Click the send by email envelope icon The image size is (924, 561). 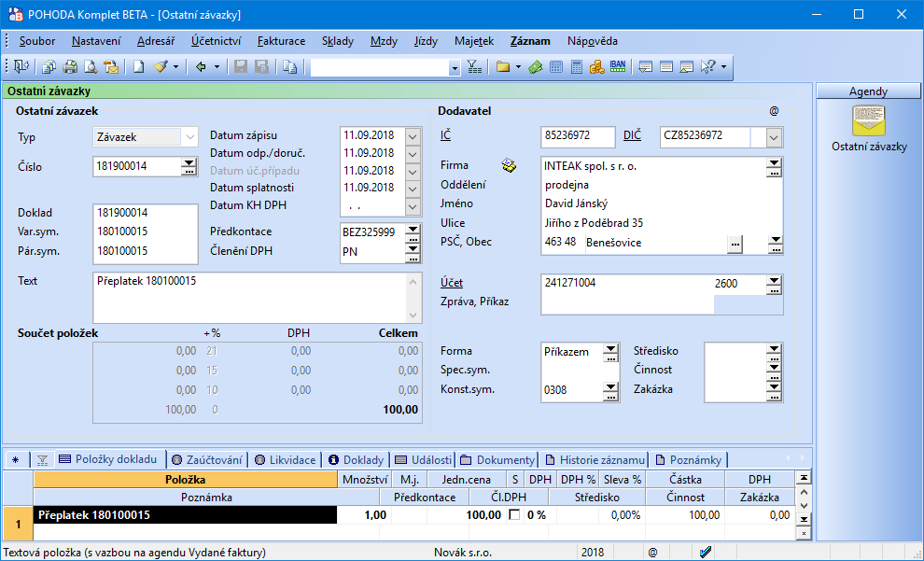click(111, 67)
